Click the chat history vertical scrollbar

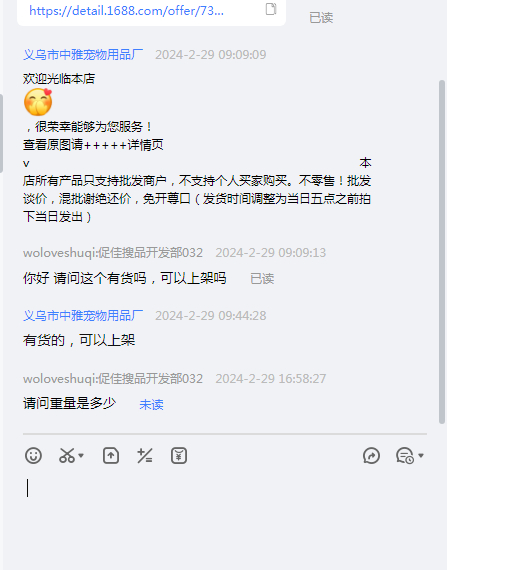click(x=442, y=252)
